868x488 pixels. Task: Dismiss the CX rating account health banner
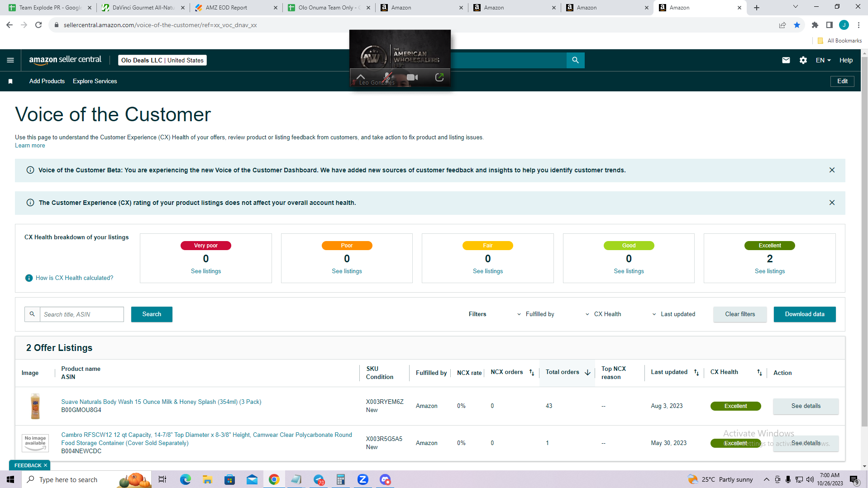832,203
